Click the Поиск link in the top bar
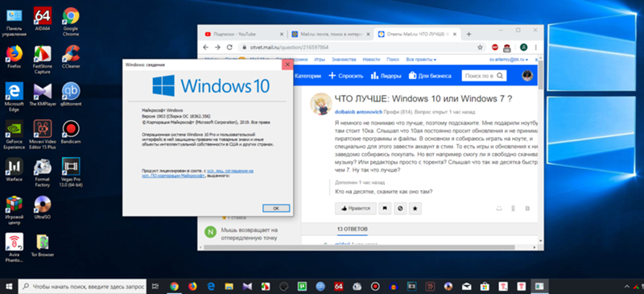644x294 pixels. (x=393, y=60)
